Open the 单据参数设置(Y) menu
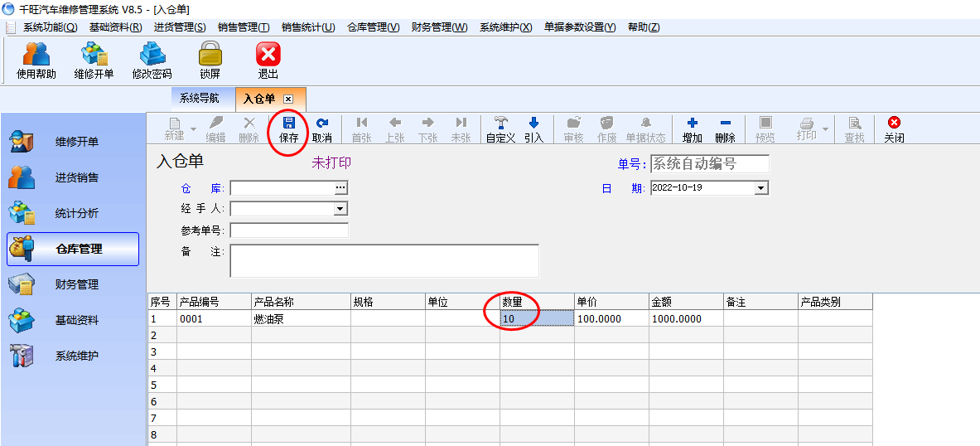The height and width of the screenshot is (446, 980). [x=580, y=27]
